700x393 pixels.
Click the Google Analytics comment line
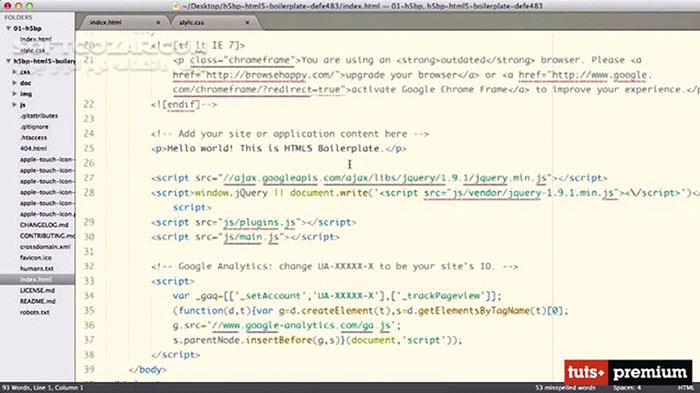click(x=335, y=266)
